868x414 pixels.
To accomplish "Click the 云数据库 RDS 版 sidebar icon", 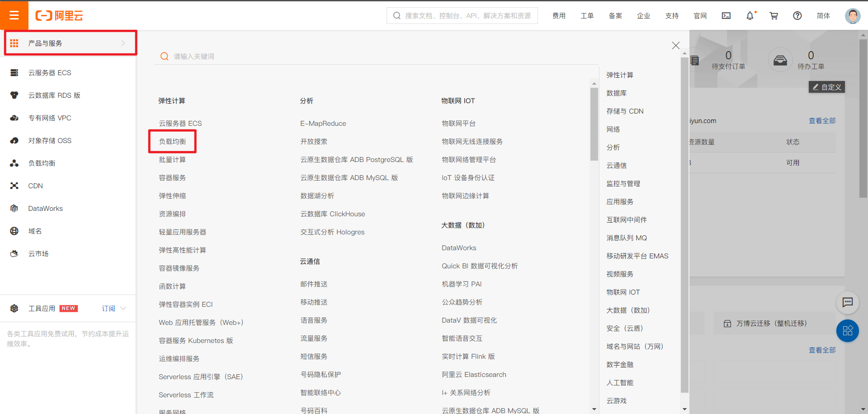I will [x=14, y=95].
